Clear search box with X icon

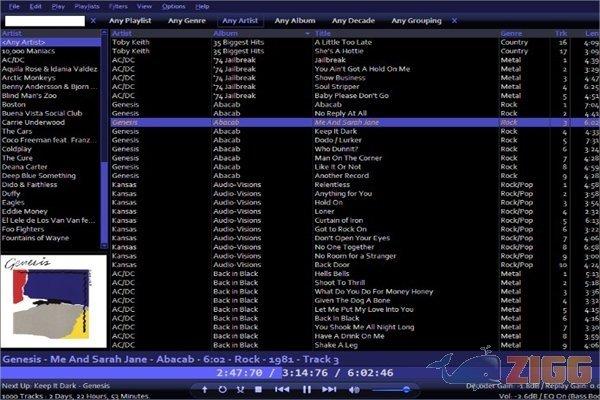pos(93,20)
